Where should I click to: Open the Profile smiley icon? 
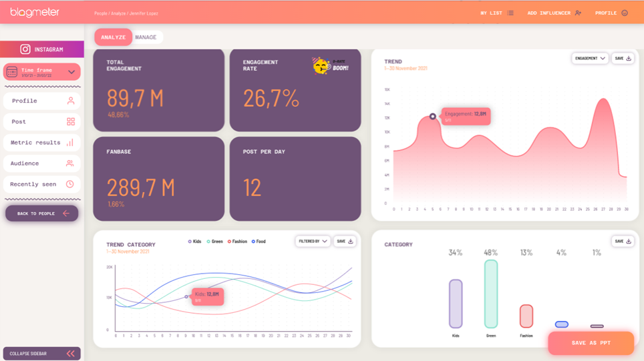(x=625, y=13)
